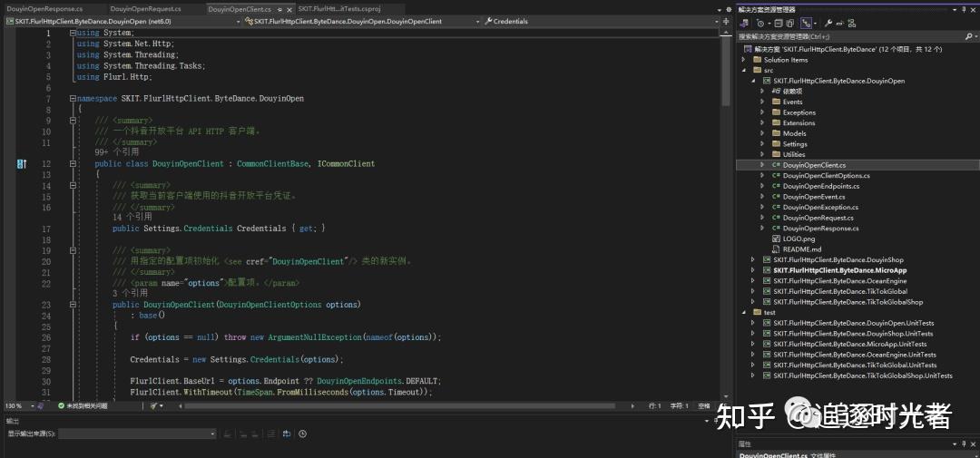Expand the Solution Items folder
The width and height of the screenshot is (980, 458).
(744, 60)
